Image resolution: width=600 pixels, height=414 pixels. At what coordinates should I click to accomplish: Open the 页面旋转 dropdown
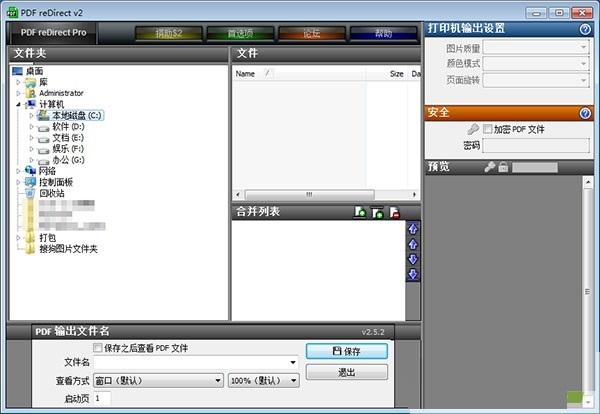coord(536,80)
